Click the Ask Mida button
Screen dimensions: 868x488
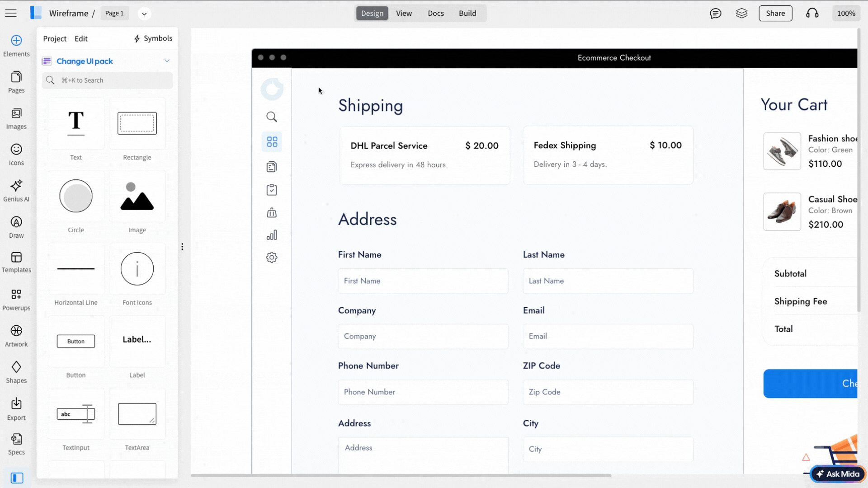pyautogui.click(x=838, y=474)
